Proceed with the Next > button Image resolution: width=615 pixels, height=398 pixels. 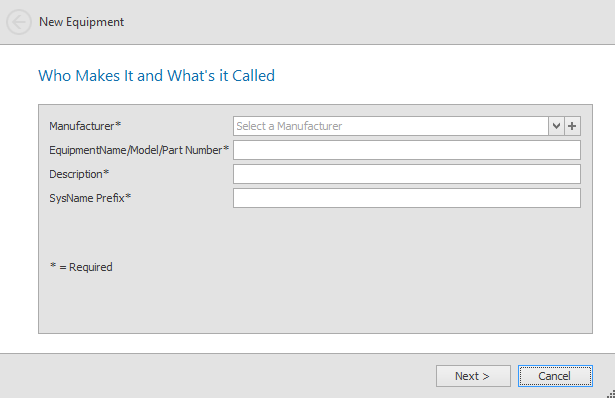point(473,376)
